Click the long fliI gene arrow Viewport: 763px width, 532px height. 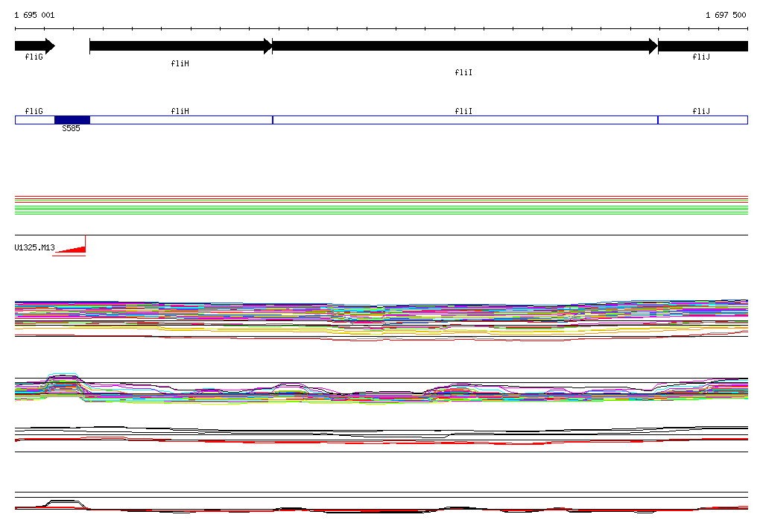pos(465,46)
